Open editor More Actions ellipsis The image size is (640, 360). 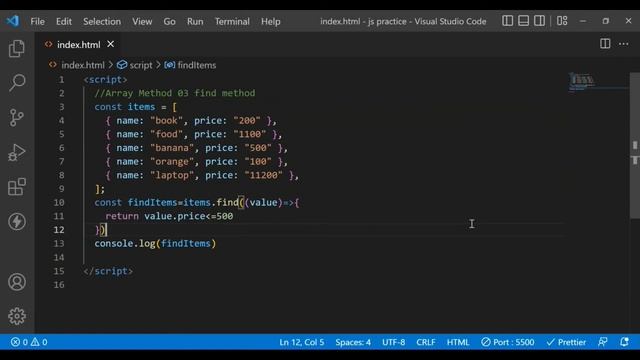coord(623,44)
